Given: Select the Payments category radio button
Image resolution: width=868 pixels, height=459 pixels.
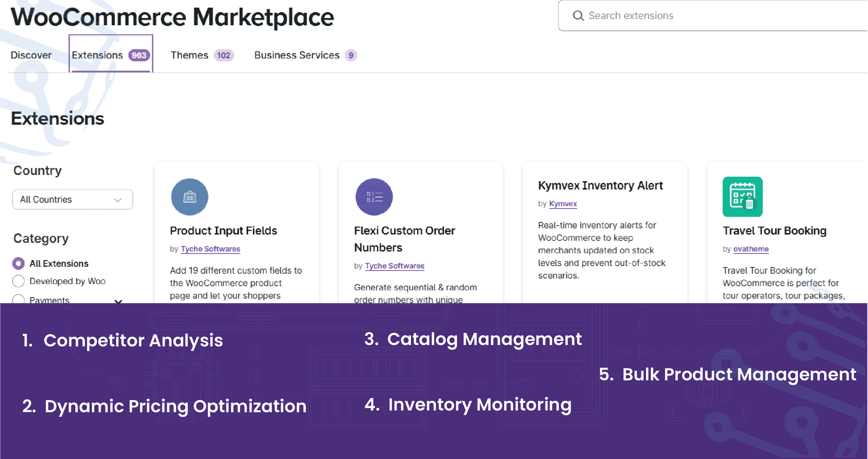Looking at the screenshot, I should tap(18, 299).
